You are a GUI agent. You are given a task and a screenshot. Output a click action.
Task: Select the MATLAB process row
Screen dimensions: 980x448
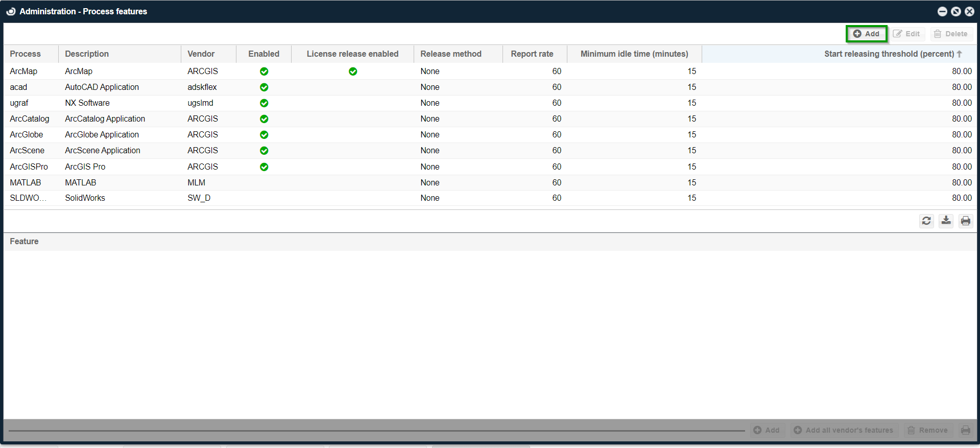26,182
